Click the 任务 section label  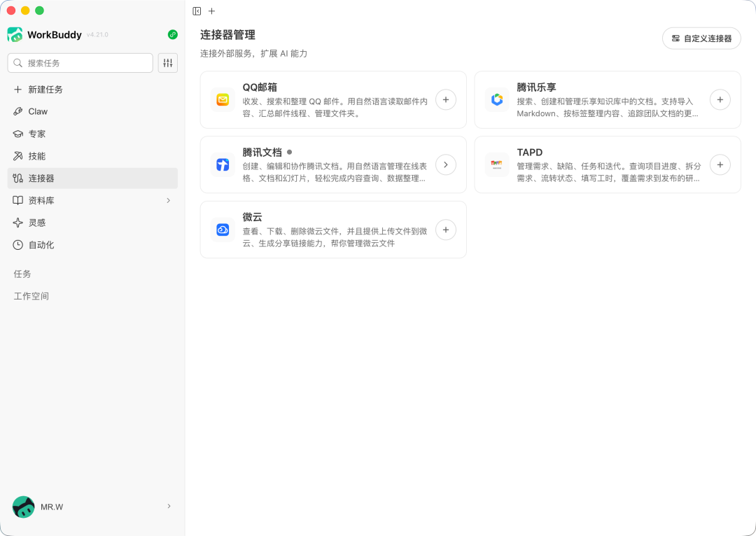coord(22,274)
